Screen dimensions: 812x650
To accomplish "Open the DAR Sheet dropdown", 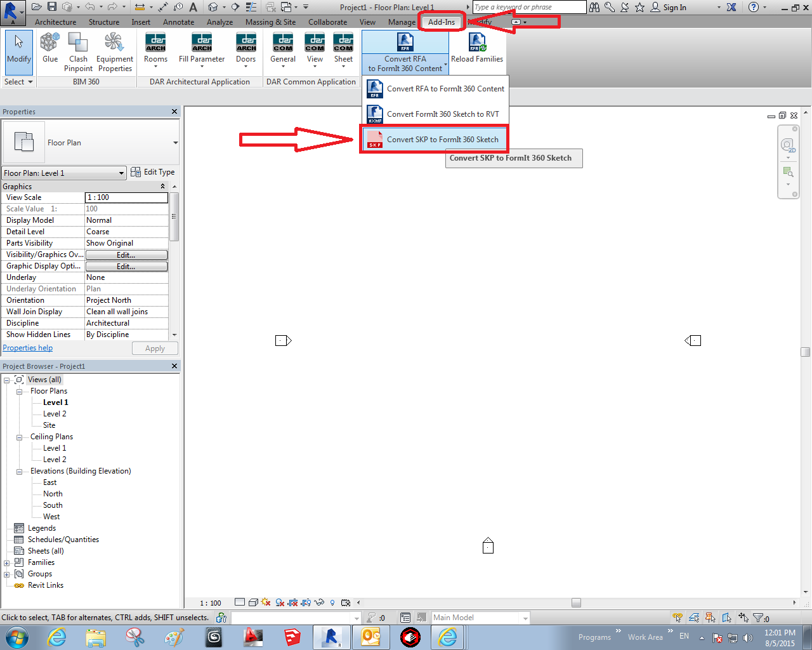I will tap(343, 51).
